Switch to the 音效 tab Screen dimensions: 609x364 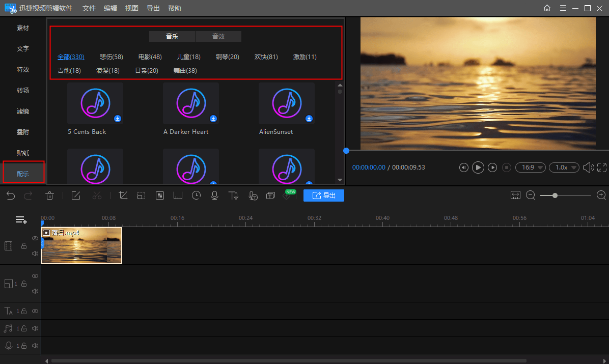tap(218, 37)
